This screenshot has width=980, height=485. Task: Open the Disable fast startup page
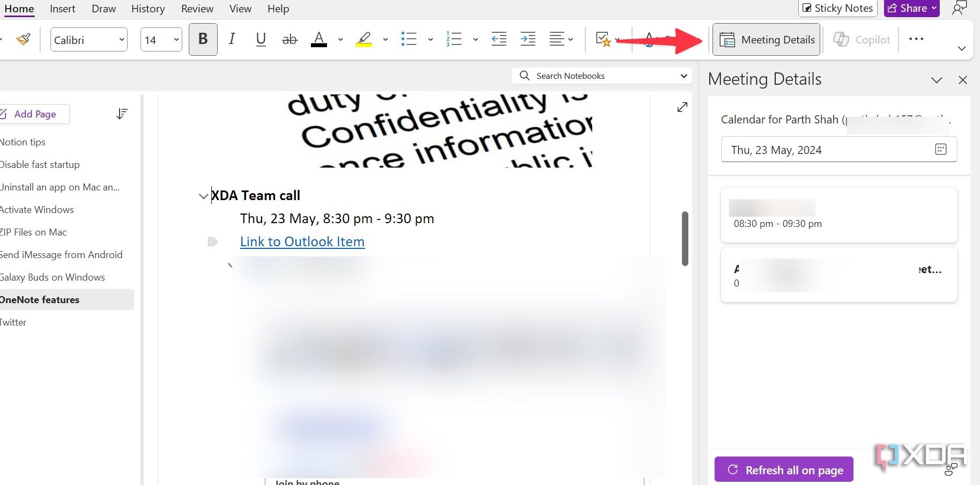(40, 164)
